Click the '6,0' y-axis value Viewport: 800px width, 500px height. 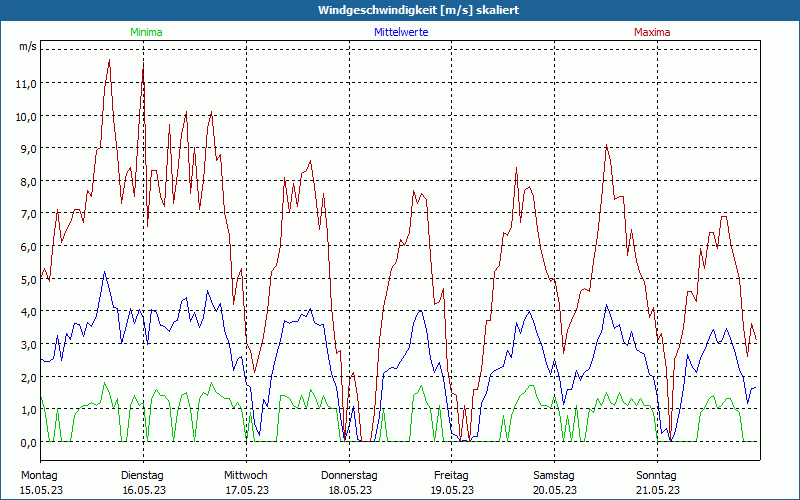click(x=29, y=247)
